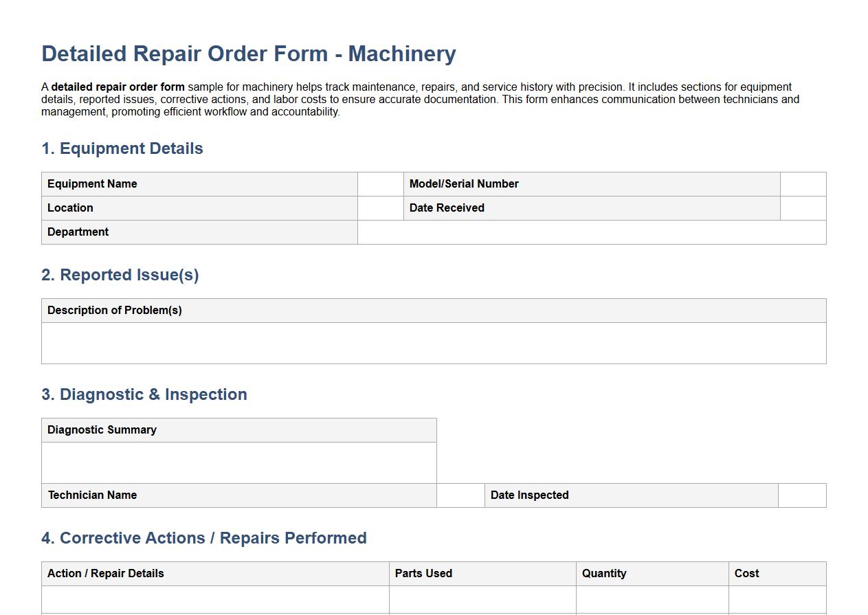Click the Diagnostic & Inspection heading
The image size is (868, 615).
pos(144,394)
